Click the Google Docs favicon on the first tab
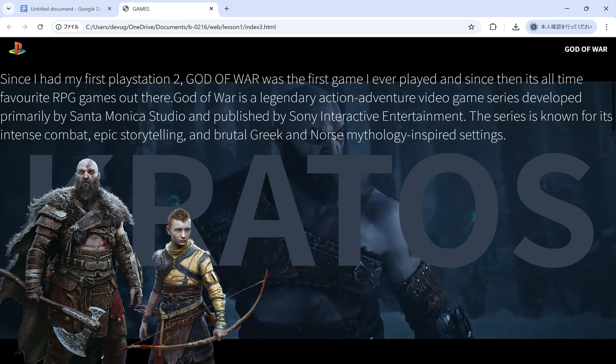The image size is (616, 364). (24, 9)
